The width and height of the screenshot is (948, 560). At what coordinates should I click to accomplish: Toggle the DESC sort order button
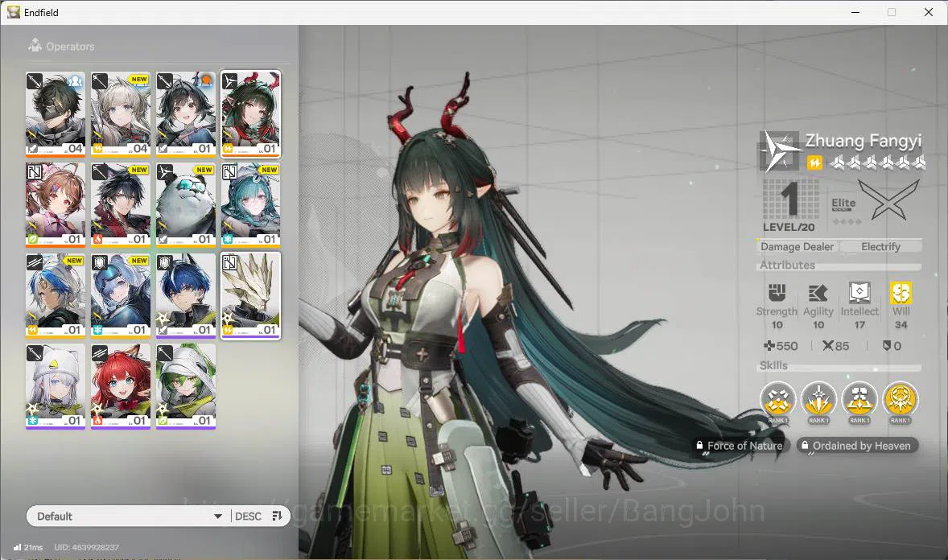click(x=259, y=516)
